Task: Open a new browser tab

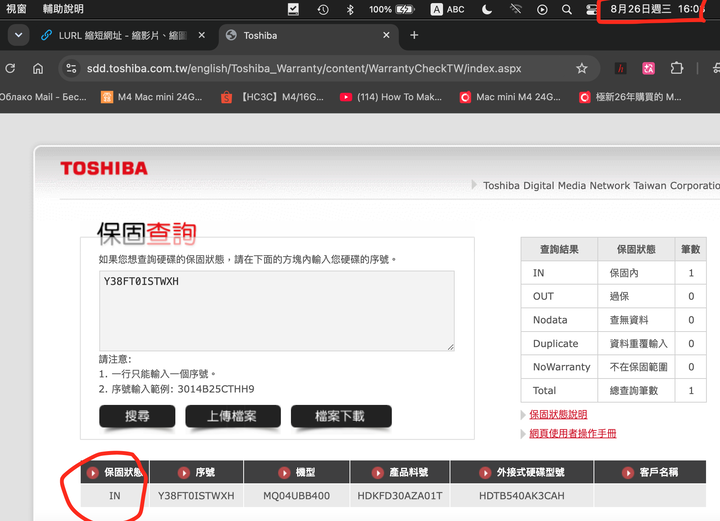Action: click(x=414, y=35)
